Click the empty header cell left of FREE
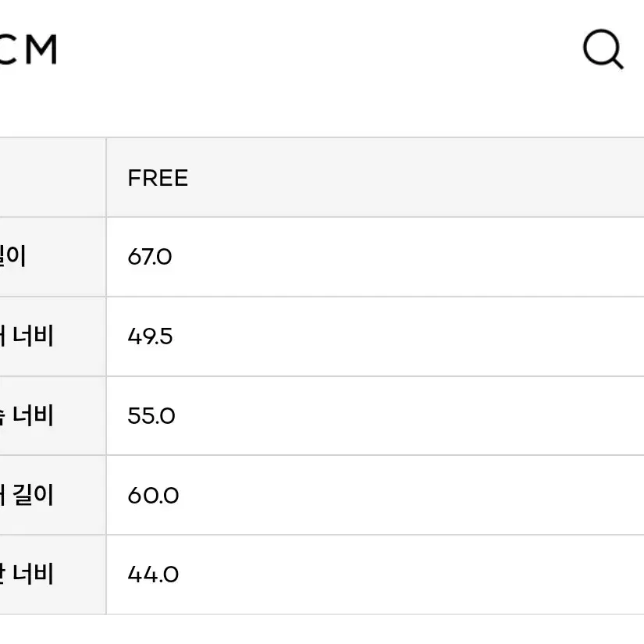Viewport: 644px width, 644px height. pyautogui.click(x=52, y=177)
